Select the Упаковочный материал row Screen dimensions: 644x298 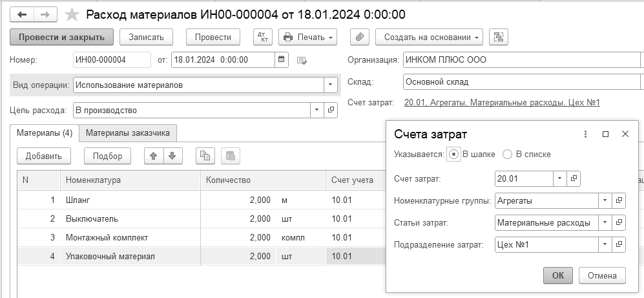tap(202, 256)
